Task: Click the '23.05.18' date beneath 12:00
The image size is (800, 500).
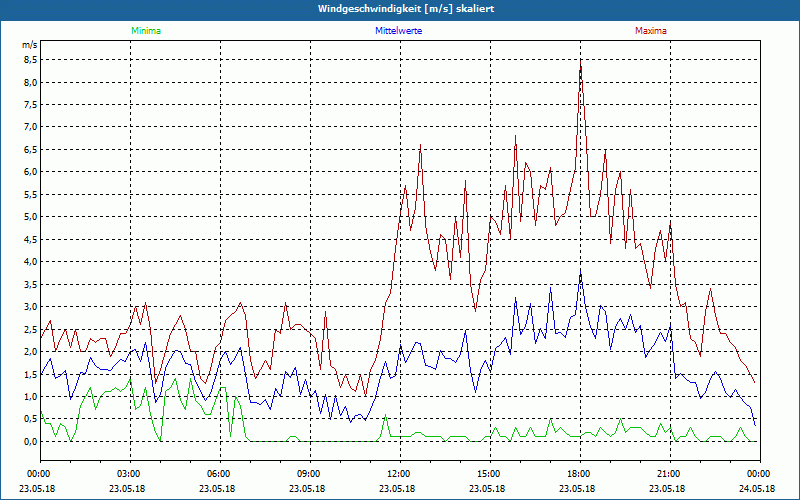Action: pos(397,488)
